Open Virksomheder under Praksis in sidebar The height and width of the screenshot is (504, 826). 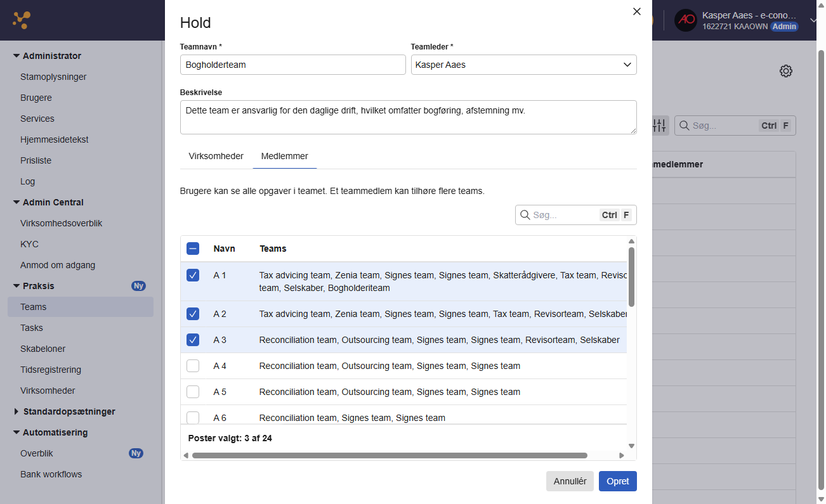point(48,391)
